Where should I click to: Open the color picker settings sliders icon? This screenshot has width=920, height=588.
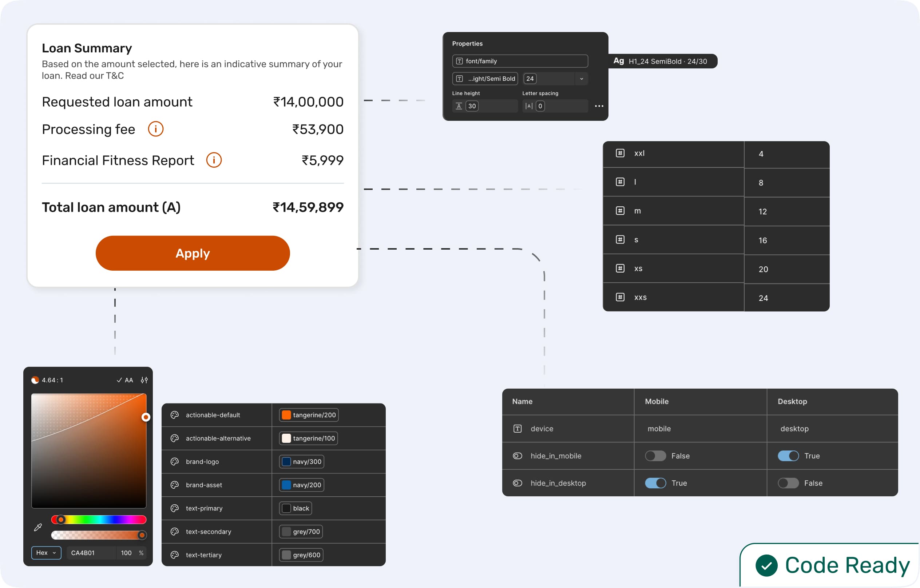pos(144,380)
